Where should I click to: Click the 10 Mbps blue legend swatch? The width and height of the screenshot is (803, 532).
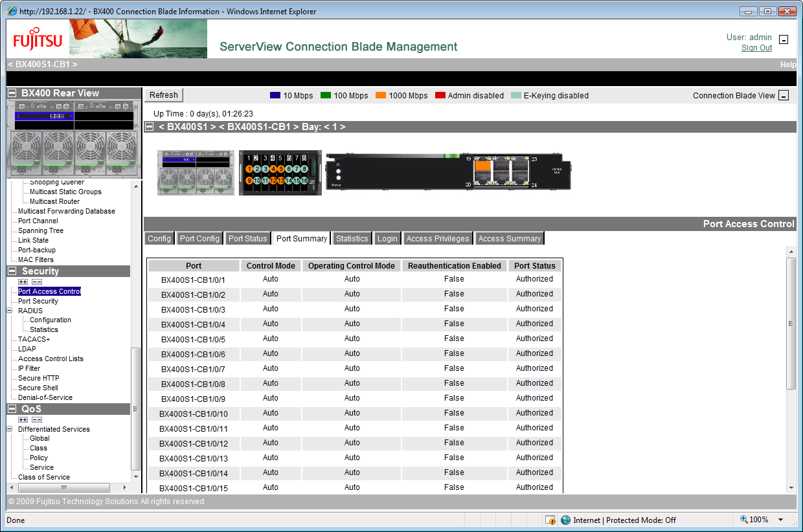[275, 96]
